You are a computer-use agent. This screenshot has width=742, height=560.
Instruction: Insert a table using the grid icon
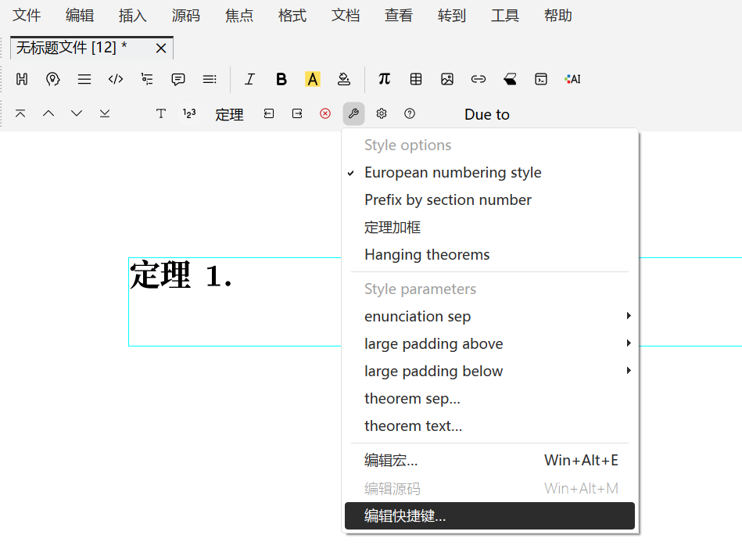coord(416,79)
